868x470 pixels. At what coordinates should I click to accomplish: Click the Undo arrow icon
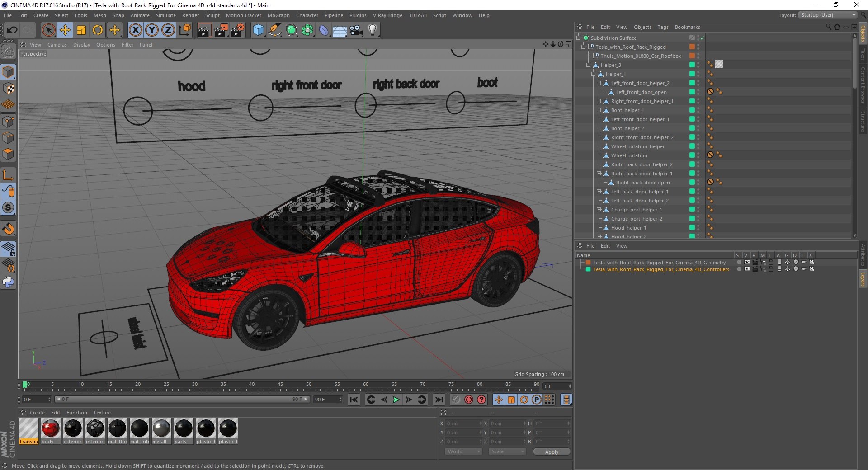(12, 30)
